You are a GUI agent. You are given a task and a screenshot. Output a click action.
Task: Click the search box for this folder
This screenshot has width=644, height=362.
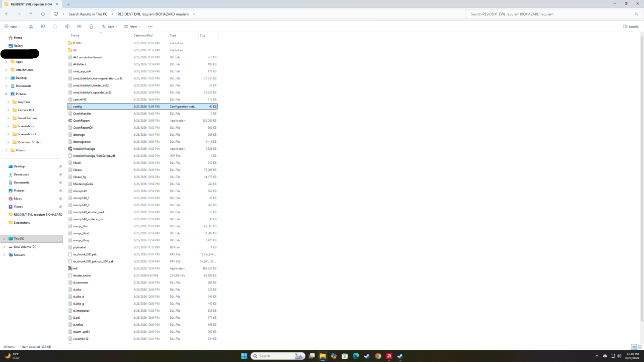click(553, 14)
